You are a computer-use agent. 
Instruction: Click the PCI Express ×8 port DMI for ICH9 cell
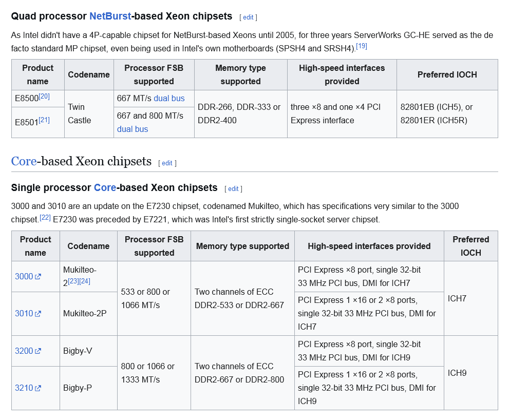[x=369, y=351]
